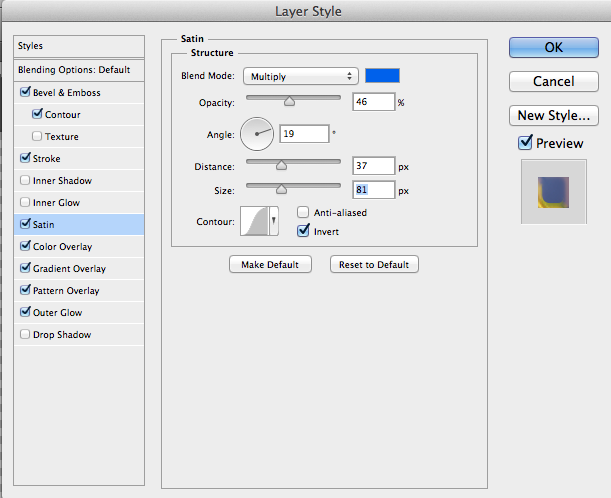Toggle the Stroke effect checkbox
Image resolution: width=611 pixels, height=498 pixels.
[25, 158]
